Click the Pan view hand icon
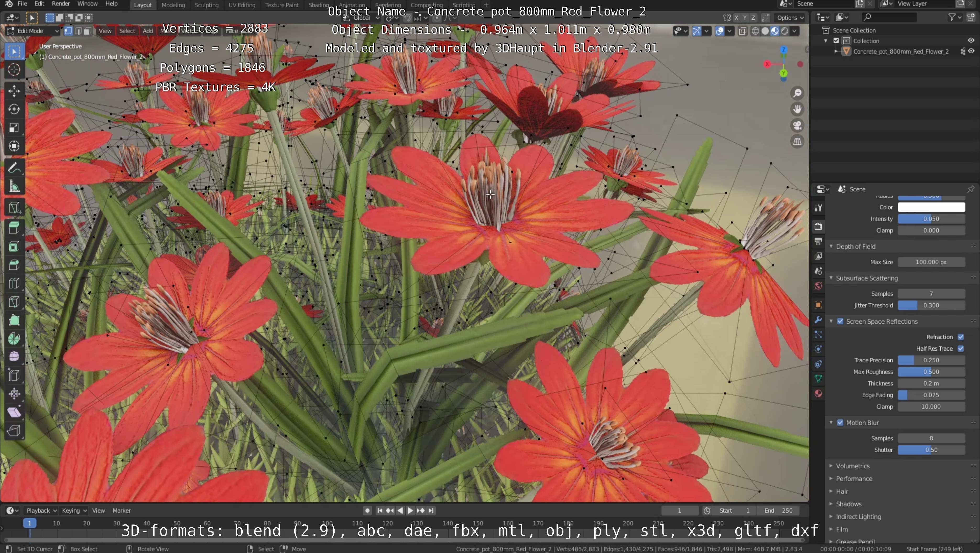The height and width of the screenshot is (553, 980). click(x=797, y=109)
